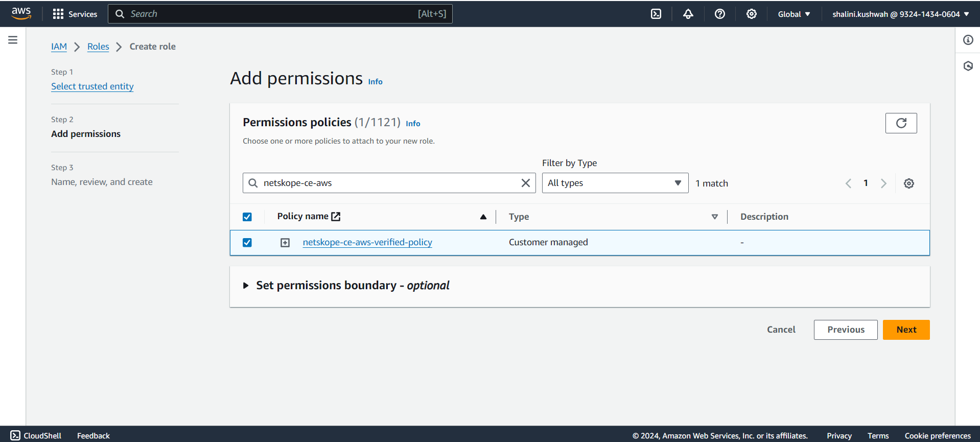Click the IAM breadcrumb link

coord(59,46)
